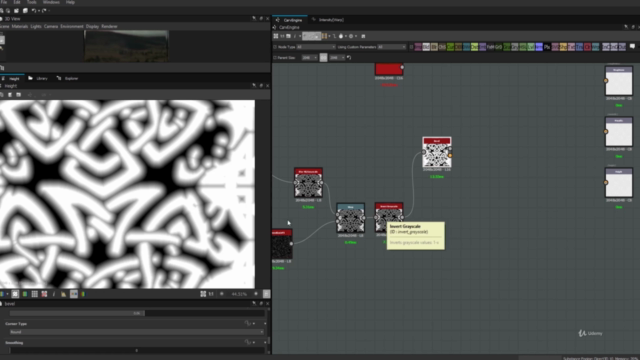Image resolution: width=640 pixels, height=360 pixels.
Task: Click the histogram icon in 2D view
Action: [64, 294]
